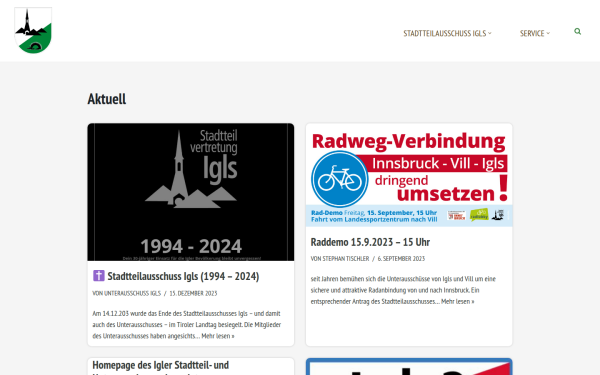Image resolution: width=600 pixels, height=375 pixels.
Task: Click Mehr lesen in Stadtteilausschuss post
Action: (218, 336)
